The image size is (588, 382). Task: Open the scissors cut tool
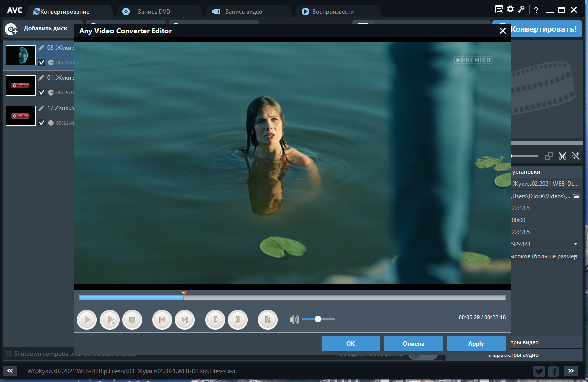pyautogui.click(x=562, y=156)
